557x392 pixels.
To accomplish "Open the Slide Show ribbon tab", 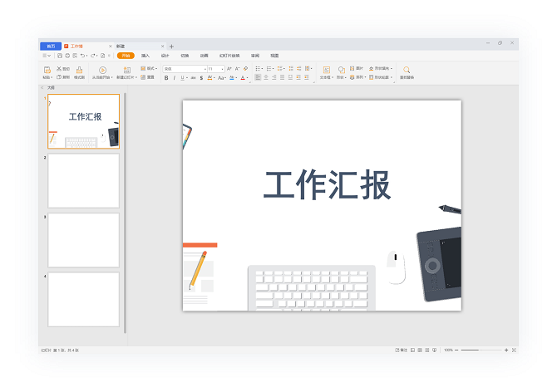I will (x=229, y=56).
